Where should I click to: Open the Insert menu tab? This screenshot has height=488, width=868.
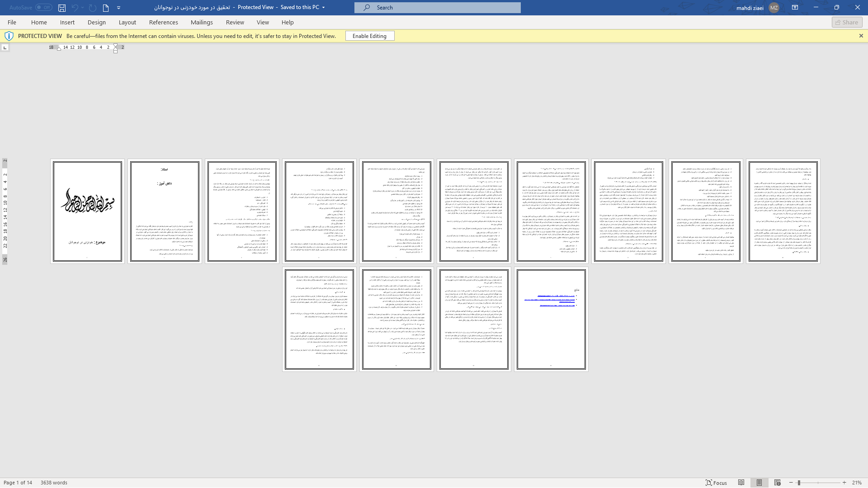click(x=67, y=22)
